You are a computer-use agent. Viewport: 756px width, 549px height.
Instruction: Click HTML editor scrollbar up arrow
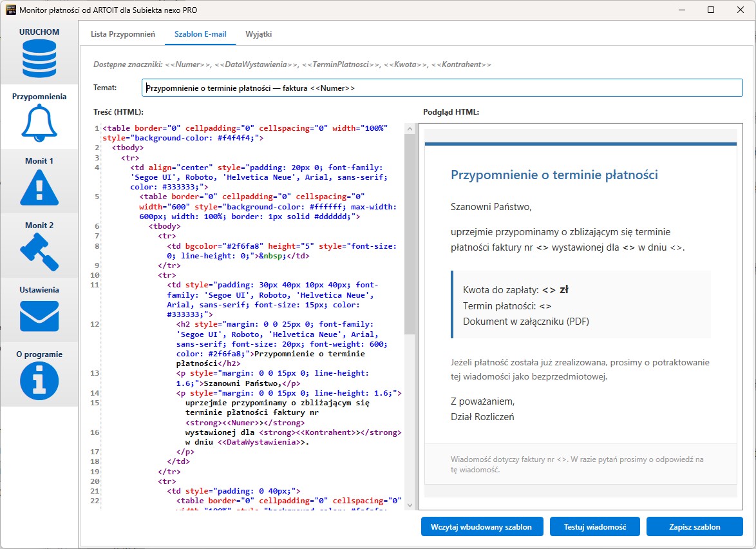click(410, 129)
